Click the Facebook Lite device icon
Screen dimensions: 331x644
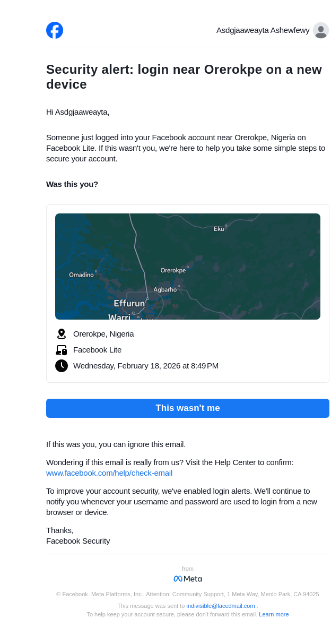pyautogui.click(x=62, y=350)
